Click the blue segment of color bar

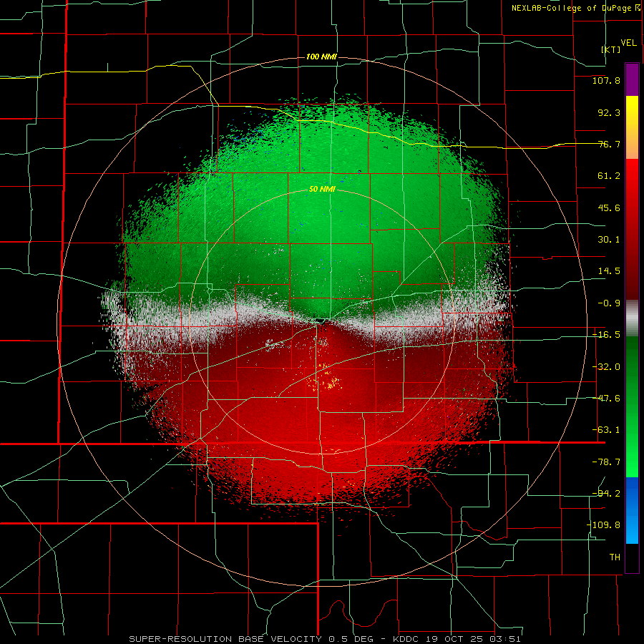[632, 510]
